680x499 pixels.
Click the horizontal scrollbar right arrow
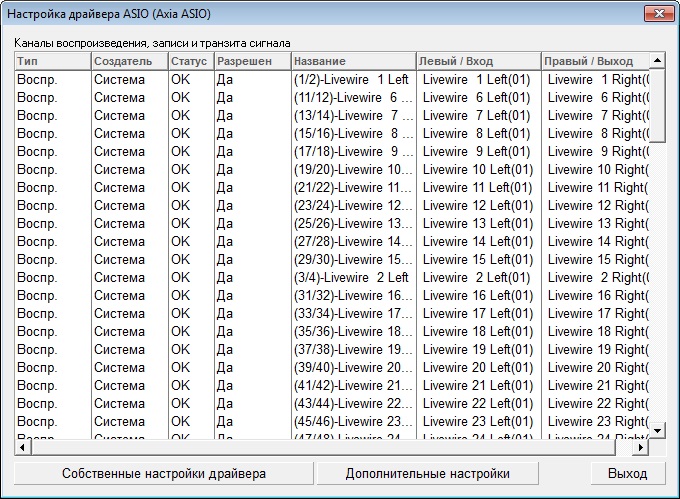[x=641, y=447]
